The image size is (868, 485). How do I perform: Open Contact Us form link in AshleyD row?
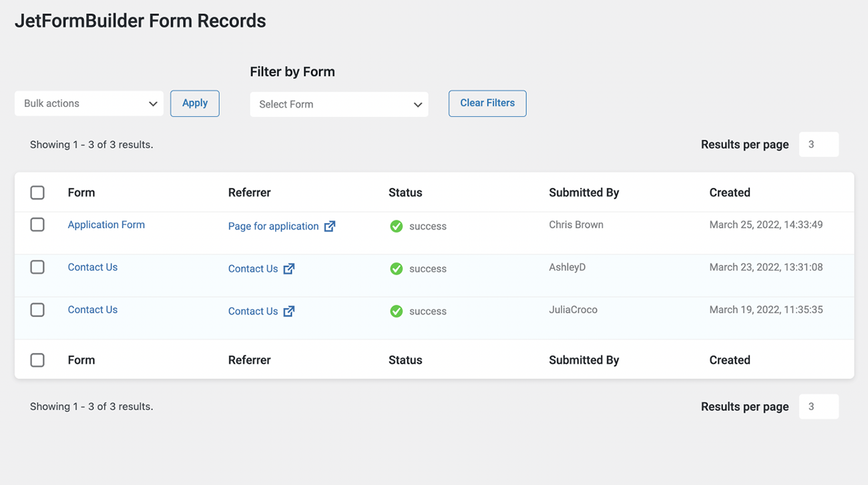pyautogui.click(x=93, y=267)
